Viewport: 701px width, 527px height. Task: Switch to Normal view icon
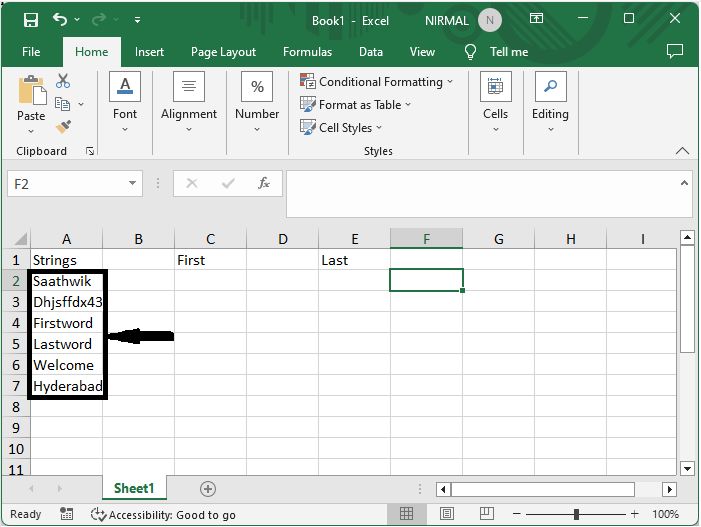[406, 514]
